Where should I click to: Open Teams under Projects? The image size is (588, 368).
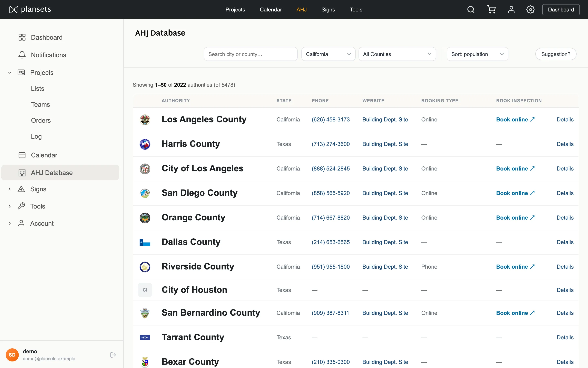(40, 104)
